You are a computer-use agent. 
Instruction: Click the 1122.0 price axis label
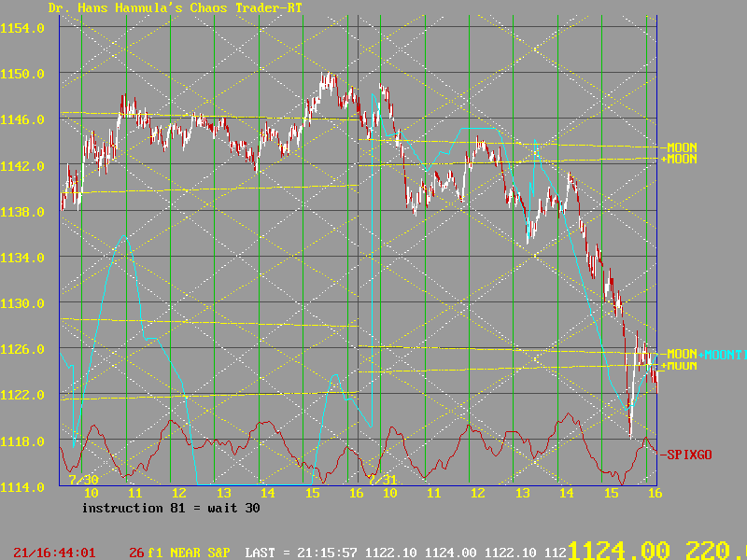click(22, 395)
